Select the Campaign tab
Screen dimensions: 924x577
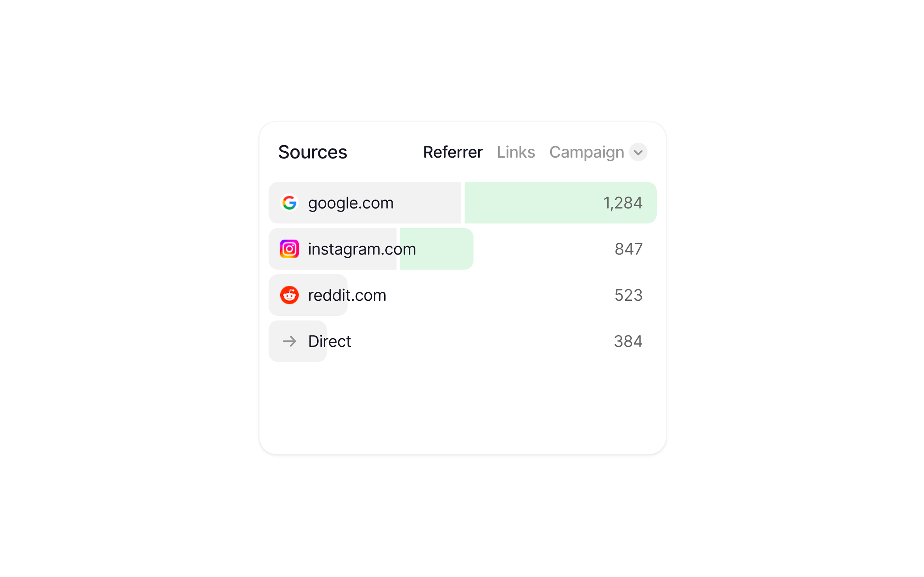coord(586,152)
